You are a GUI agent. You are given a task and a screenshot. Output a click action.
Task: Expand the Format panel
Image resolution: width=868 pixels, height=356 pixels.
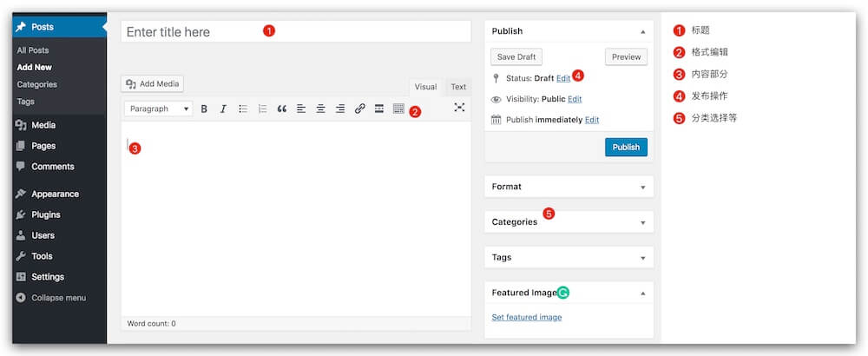click(x=642, y=187)
